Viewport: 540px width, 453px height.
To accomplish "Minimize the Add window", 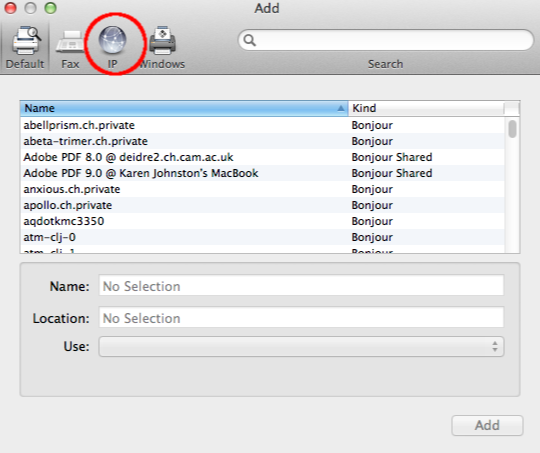I will (30, 8).
